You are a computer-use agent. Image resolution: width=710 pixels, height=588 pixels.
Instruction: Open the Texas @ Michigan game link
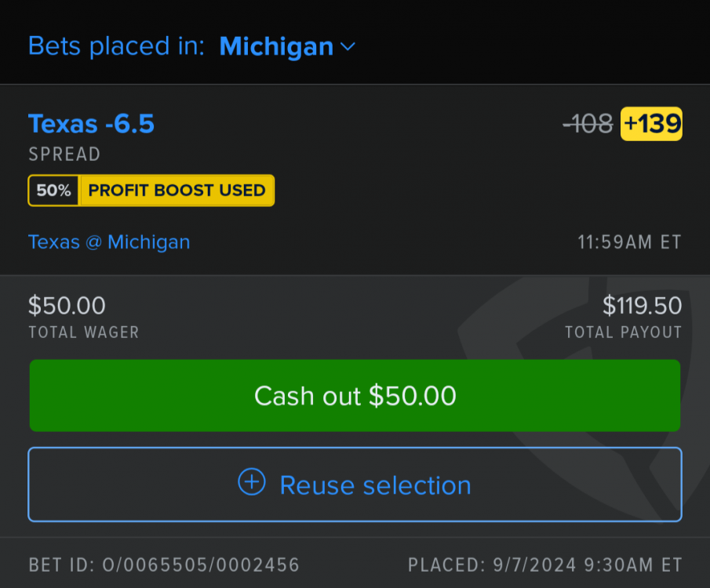(x=109, y=241)
